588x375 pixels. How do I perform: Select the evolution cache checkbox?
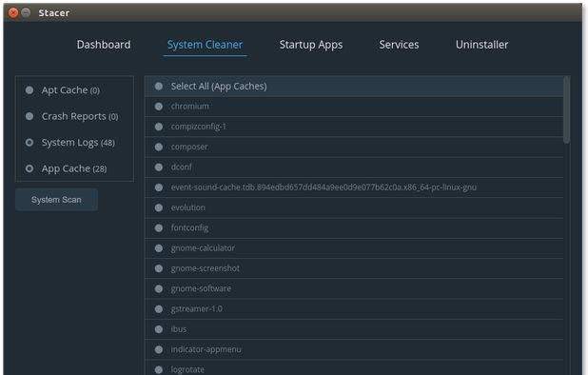click(x=159, y=207)
